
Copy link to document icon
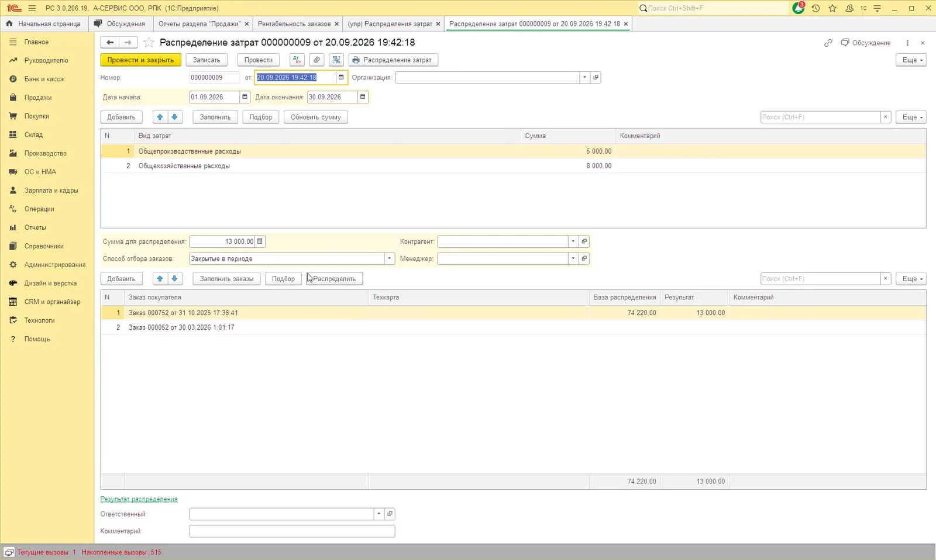point(828,43)
